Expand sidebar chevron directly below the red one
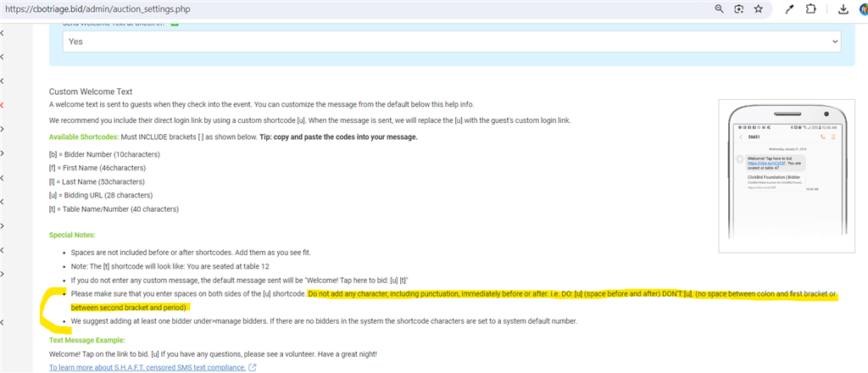 coord(3,130)
